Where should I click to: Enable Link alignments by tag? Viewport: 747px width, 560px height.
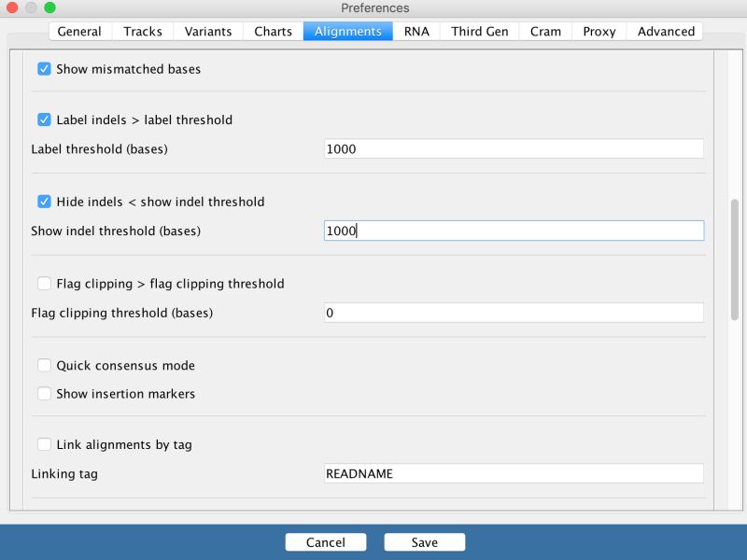[x=44, y=444]
